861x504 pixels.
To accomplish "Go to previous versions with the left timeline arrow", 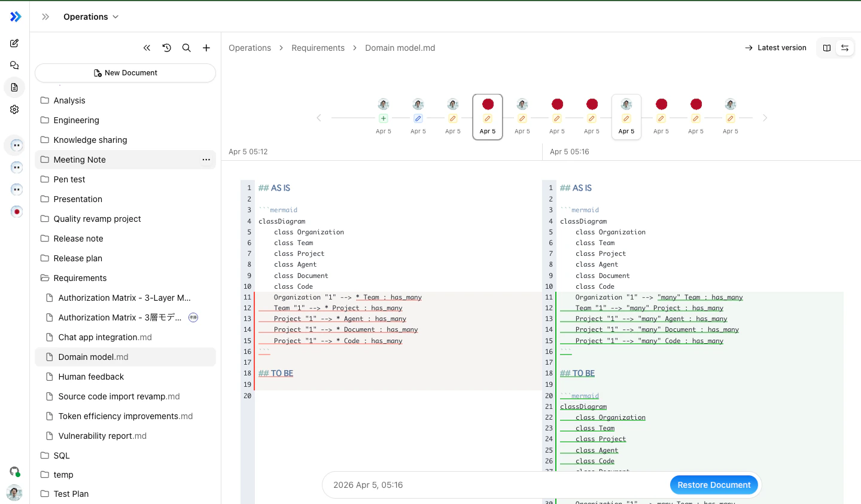I will tap(319, 118).
